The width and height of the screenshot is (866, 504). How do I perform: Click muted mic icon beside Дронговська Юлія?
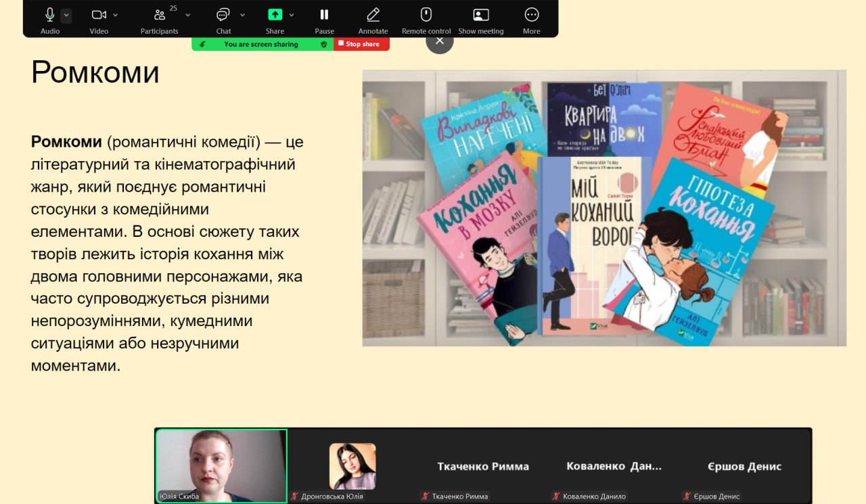(294, 496)
